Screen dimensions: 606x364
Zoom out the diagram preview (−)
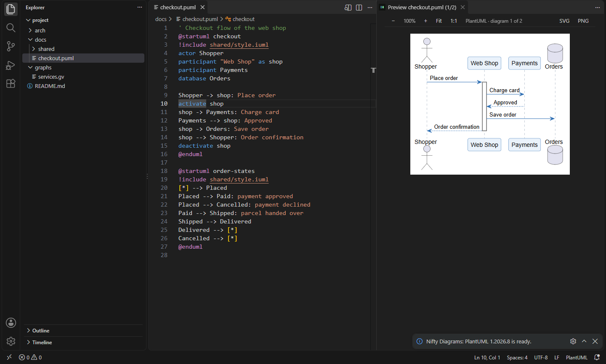click(x=393, y=21)
